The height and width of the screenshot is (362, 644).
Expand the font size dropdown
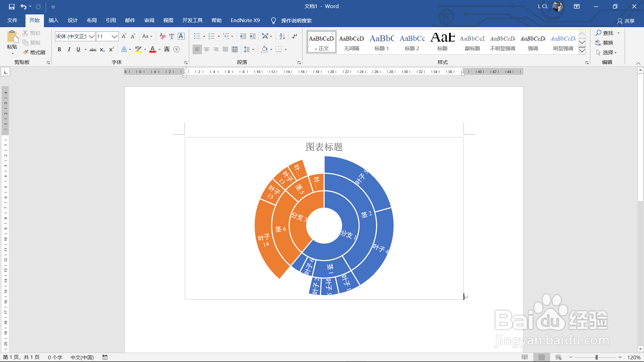click(x=114, y=36)
